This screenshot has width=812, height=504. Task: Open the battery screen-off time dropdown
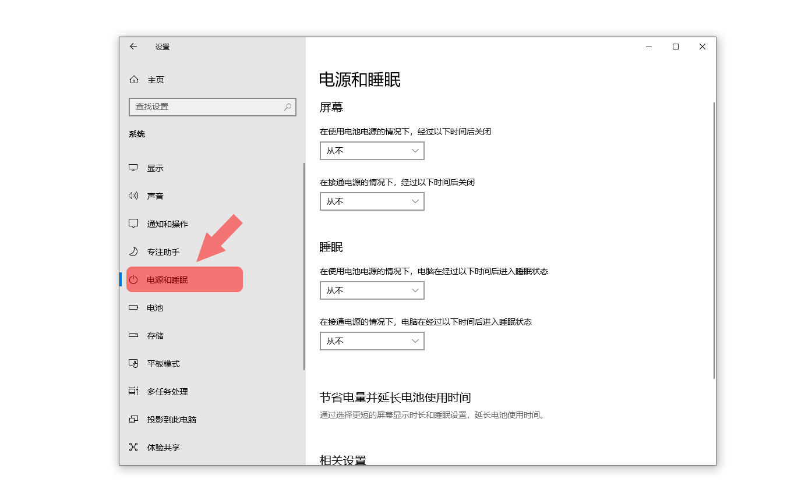point(372,151)
